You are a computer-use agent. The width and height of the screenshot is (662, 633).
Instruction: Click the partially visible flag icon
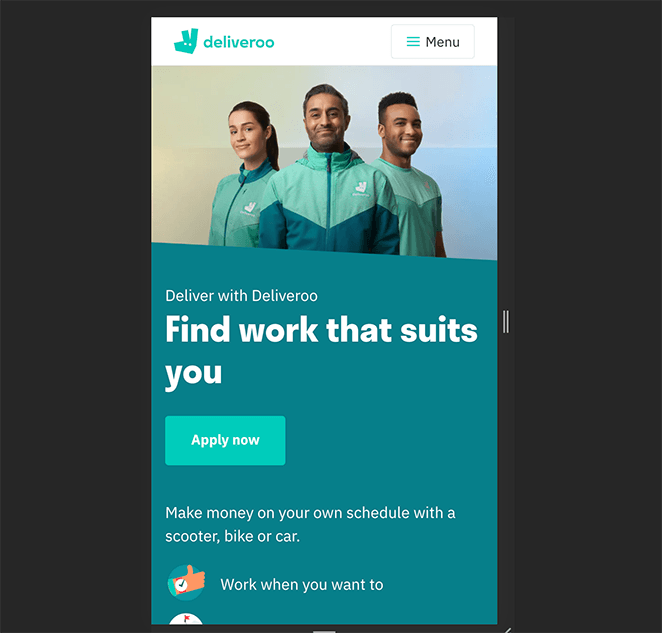[186, 619]
